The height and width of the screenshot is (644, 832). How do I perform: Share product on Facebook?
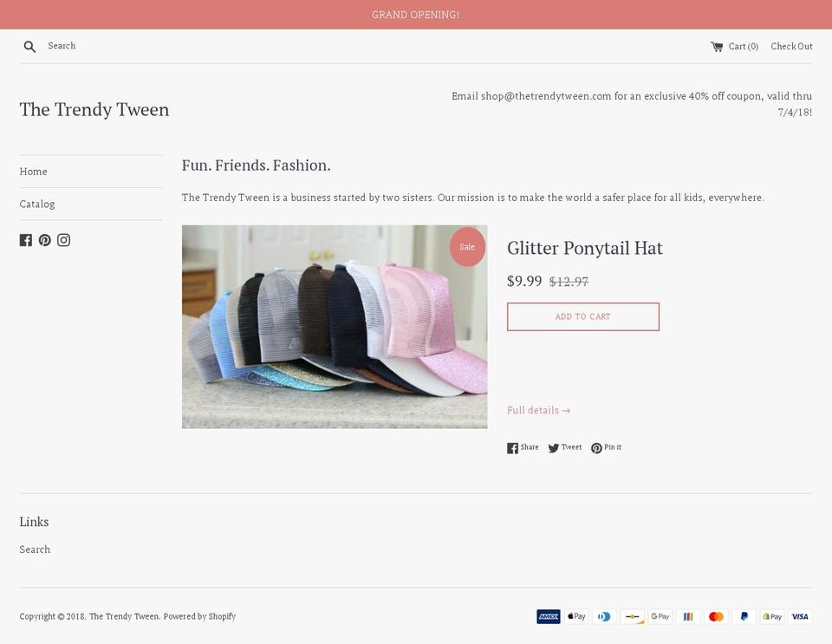pos(523,448)
